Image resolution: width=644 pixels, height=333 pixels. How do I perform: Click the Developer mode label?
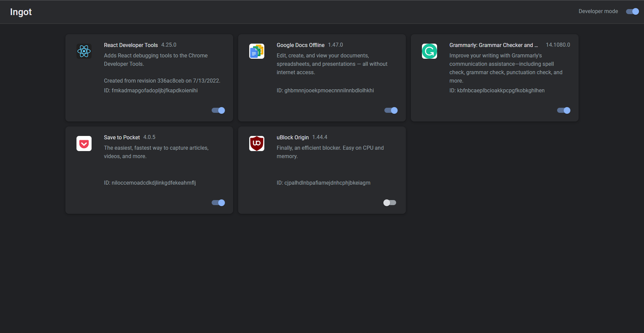tap(598, 11)
